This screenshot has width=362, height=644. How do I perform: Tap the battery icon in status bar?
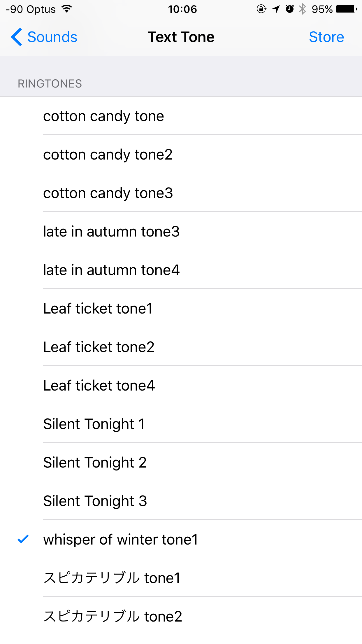347,9
